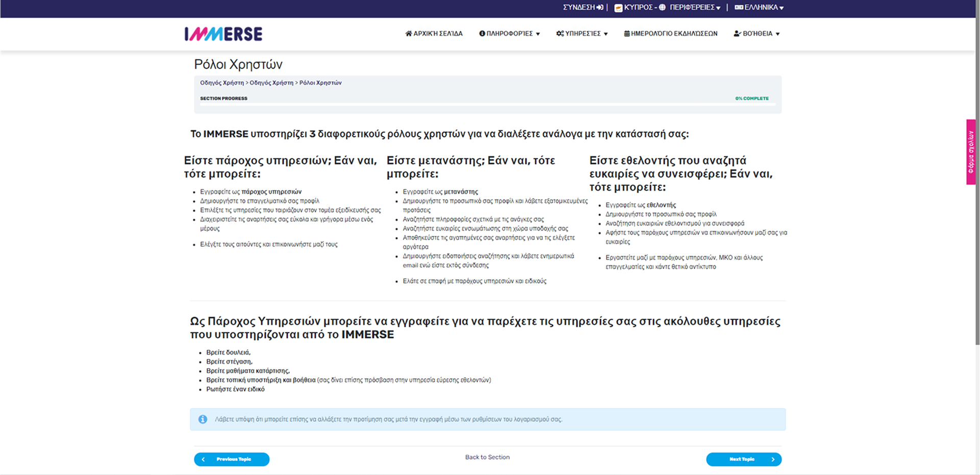
Task: Open the ΒΟΉΘΕΙΑ menu
Action: coord(757,34)
